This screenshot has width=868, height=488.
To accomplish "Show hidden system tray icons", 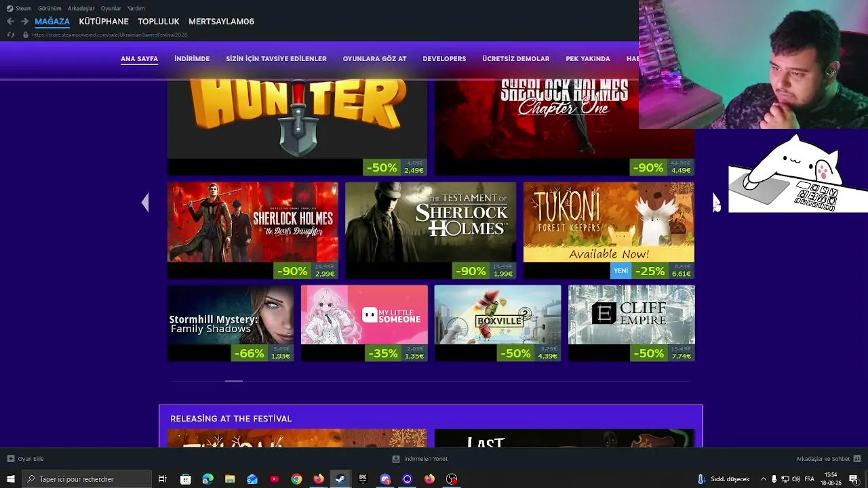I will pyautogui.click(x=764, y=479).
